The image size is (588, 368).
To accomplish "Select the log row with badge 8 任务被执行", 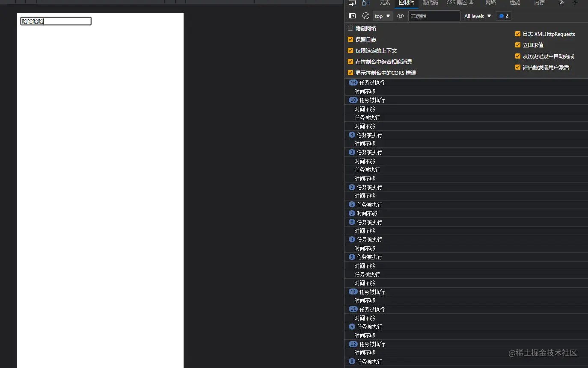I will (466, 362).
